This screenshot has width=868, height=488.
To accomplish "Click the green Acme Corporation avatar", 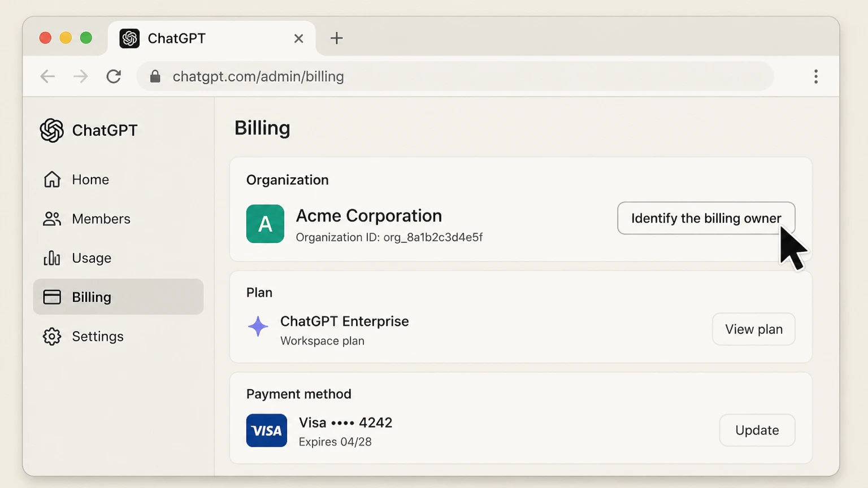I will pos(265,224).
